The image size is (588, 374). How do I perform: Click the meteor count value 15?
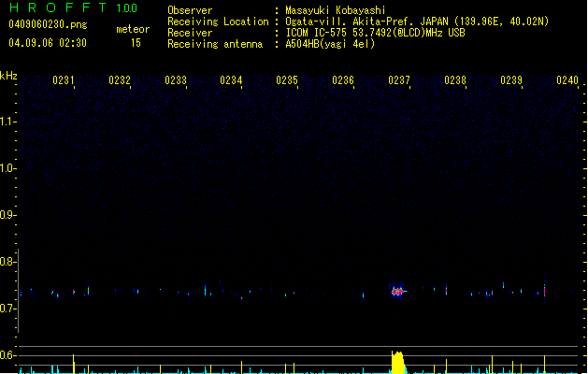pyautogui.click(x=136, y=43)
